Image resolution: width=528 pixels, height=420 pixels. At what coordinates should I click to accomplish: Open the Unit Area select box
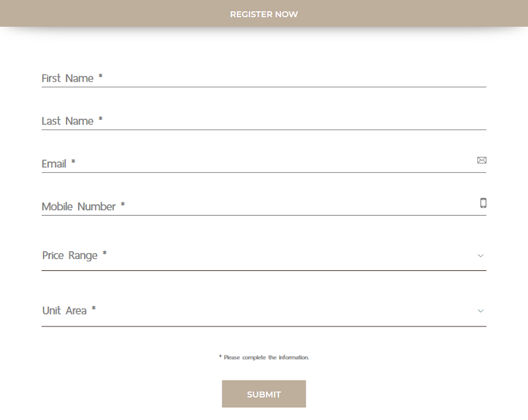(x=263, y=311)
